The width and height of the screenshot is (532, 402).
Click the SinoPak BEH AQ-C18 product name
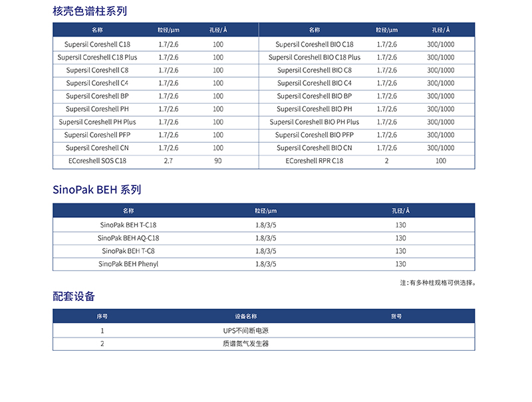128,238
